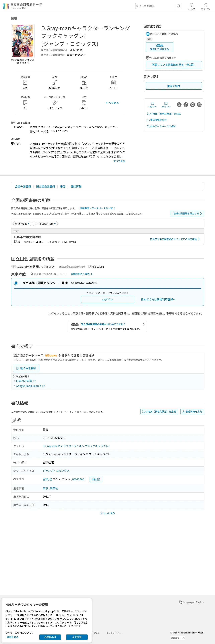Switch to 書誌情報 tab
215x644 pixels.
click(76, 186)
